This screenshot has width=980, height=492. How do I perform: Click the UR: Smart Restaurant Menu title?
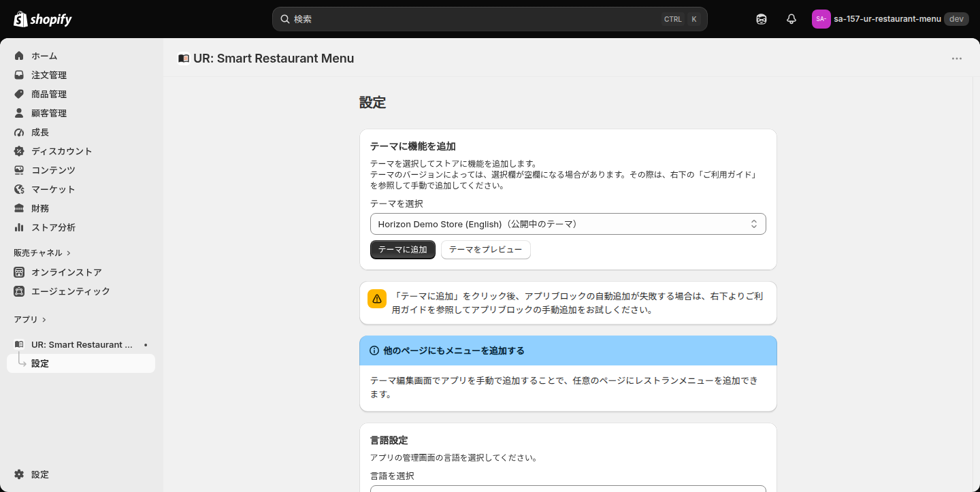pos(274,59)
